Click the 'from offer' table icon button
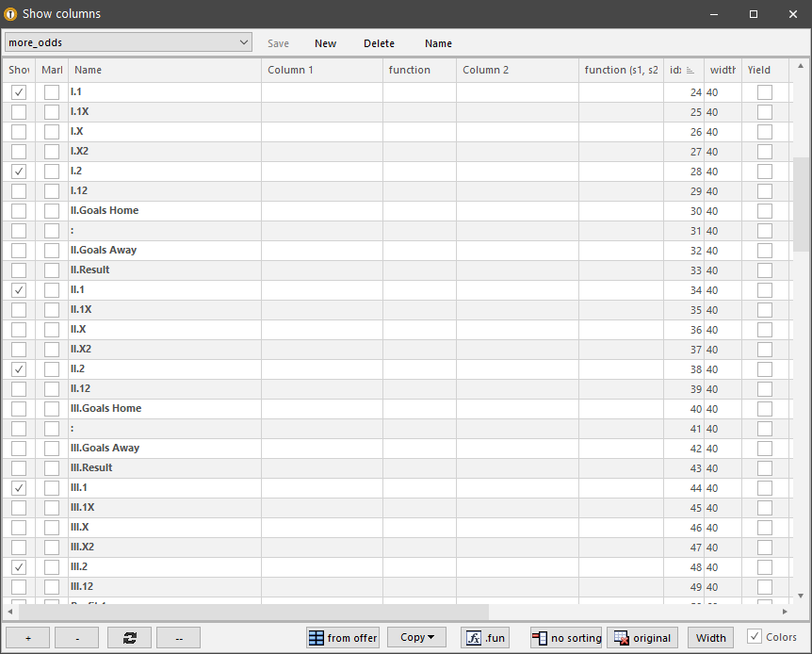812x654 pixels. coord(342,638)
